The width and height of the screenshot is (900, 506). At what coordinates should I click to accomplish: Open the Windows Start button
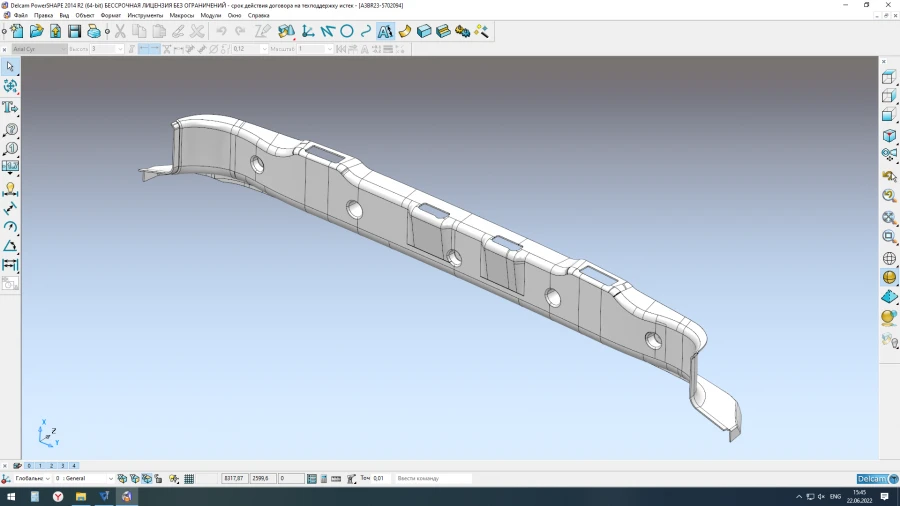click(12, 496)
